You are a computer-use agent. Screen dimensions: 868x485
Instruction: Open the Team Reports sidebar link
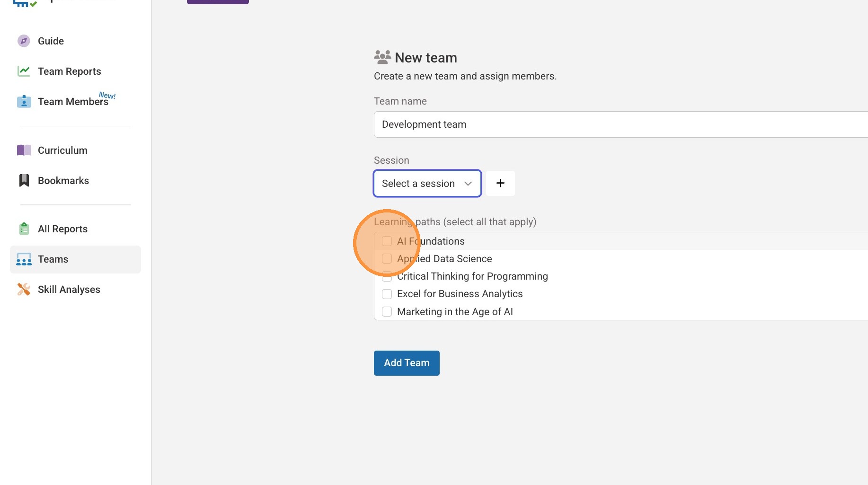click(x=70, y=71)
